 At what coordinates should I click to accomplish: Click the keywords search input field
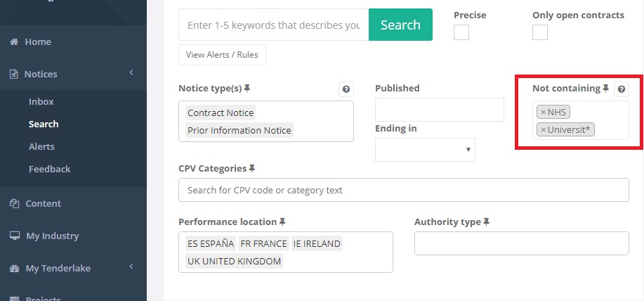pos(273,25)
